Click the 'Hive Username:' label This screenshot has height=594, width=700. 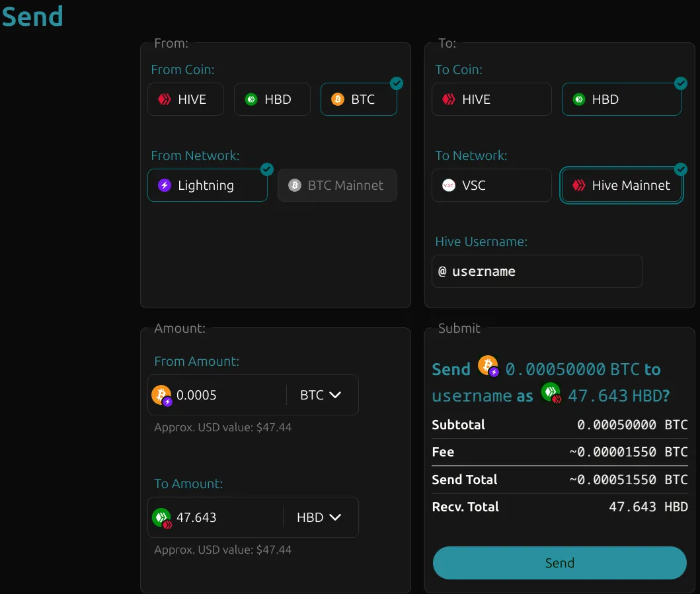coord(481,241)
